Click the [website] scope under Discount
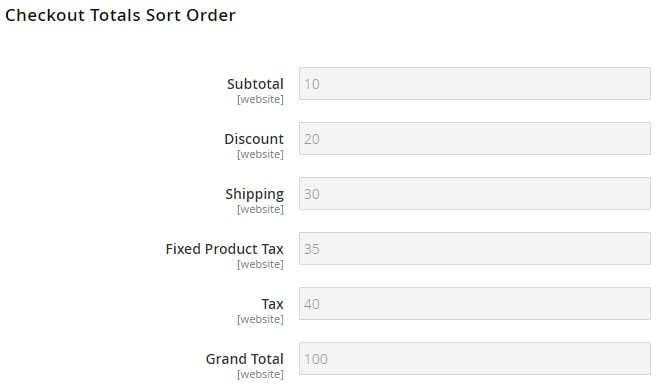This screenshot has width=663, height=391. click(x=260, y=154)
